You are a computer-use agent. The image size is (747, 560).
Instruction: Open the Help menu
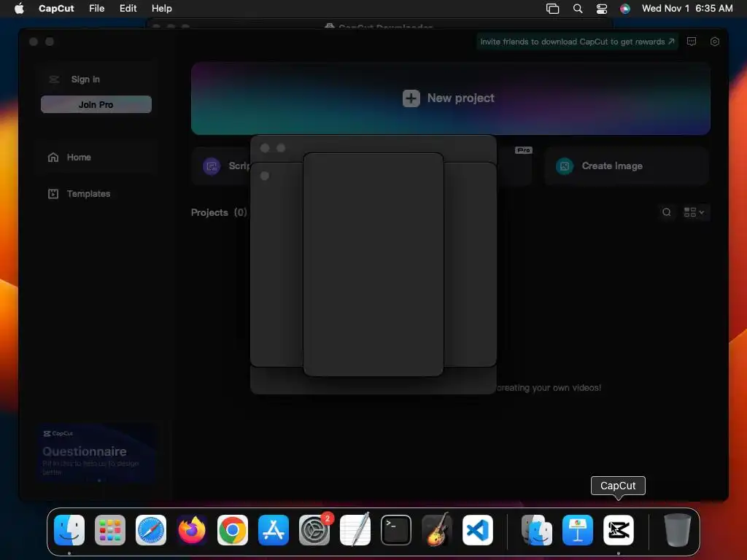coord(161,9)
